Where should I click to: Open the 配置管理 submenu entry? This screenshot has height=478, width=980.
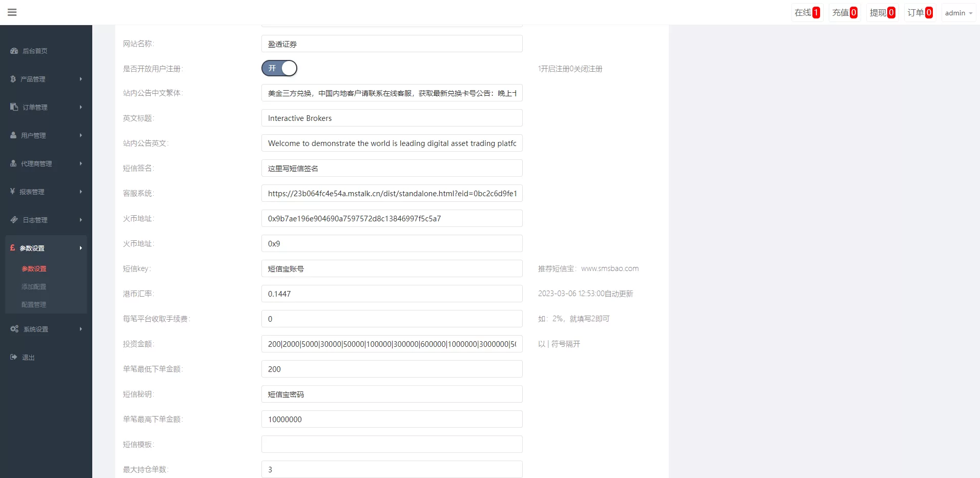tap(34, 304)
